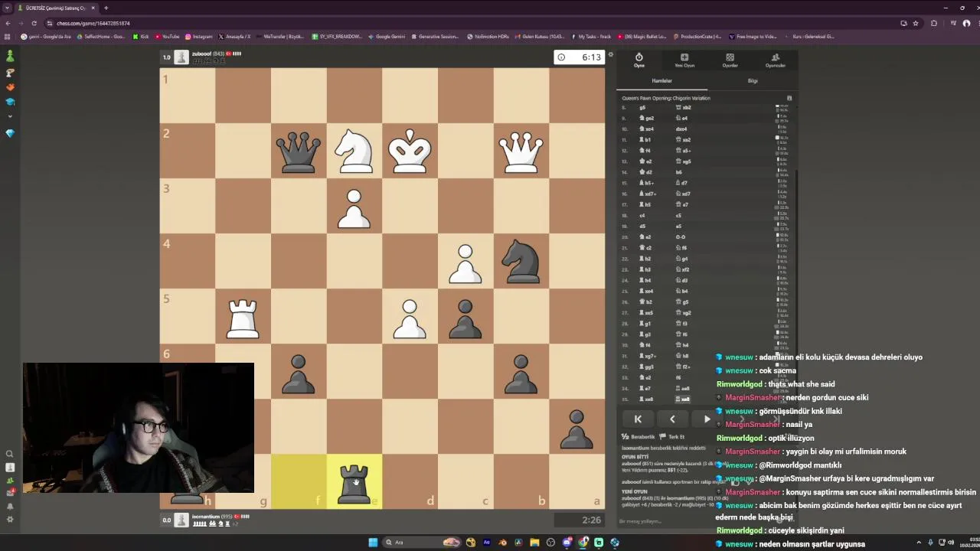Open the diamond membership icon in sidebar
The width and height of the screenshot is (980, 551).
point(10,133)
